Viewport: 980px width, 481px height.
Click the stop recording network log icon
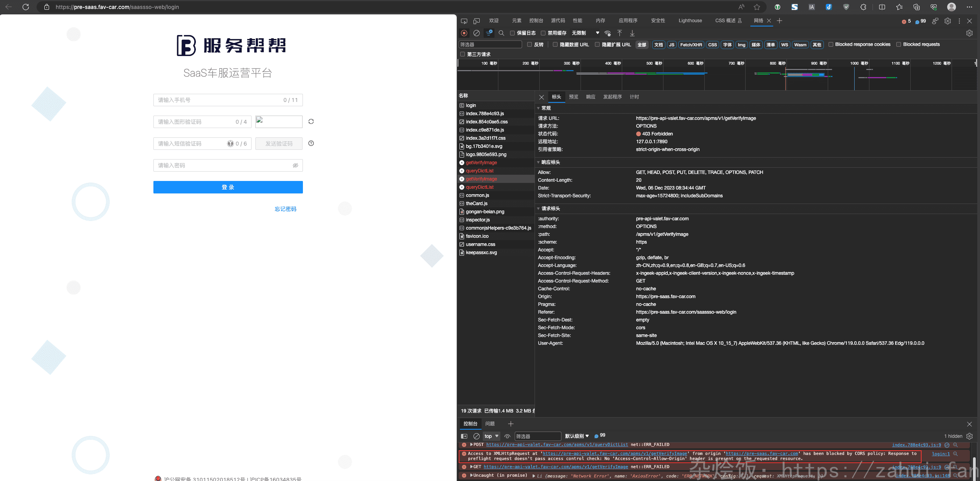[x=464, y=33]
